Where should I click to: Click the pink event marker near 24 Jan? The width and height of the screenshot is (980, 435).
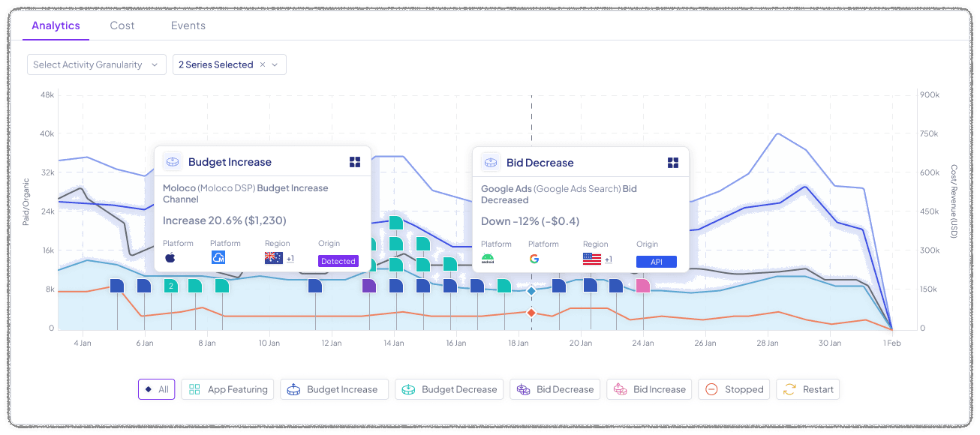(642, 286)
